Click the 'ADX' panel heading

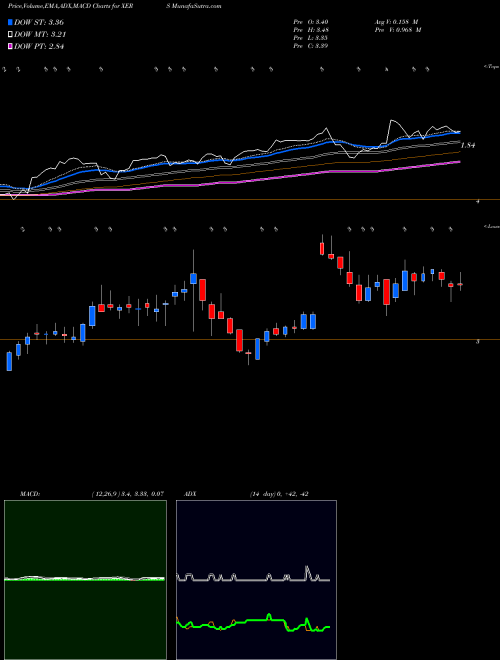(190, 494)
